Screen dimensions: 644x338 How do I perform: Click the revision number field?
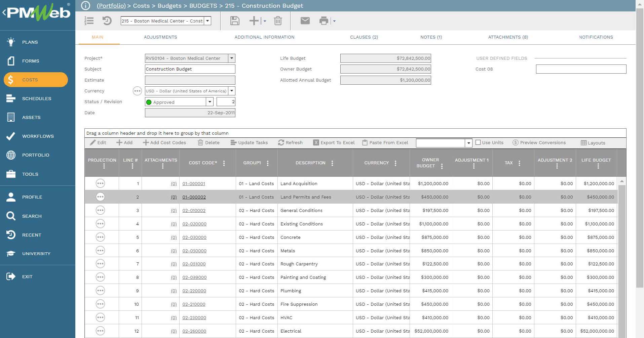[x=226, y=102]
